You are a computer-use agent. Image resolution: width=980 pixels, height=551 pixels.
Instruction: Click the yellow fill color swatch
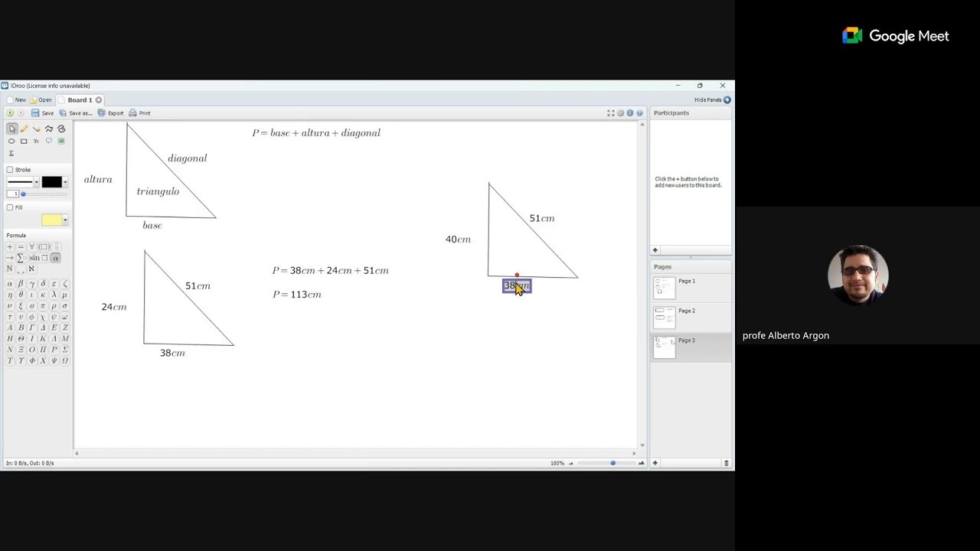click(x=52, y=220)
